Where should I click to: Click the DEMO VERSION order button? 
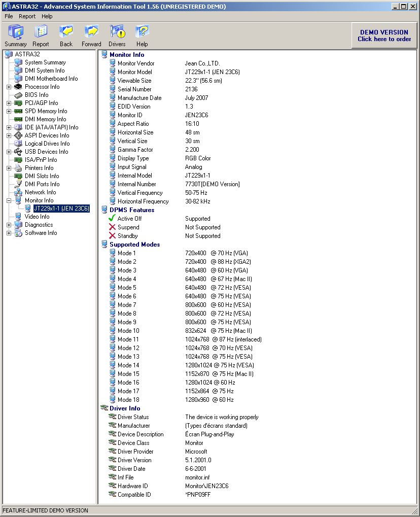tap(384, 36)
